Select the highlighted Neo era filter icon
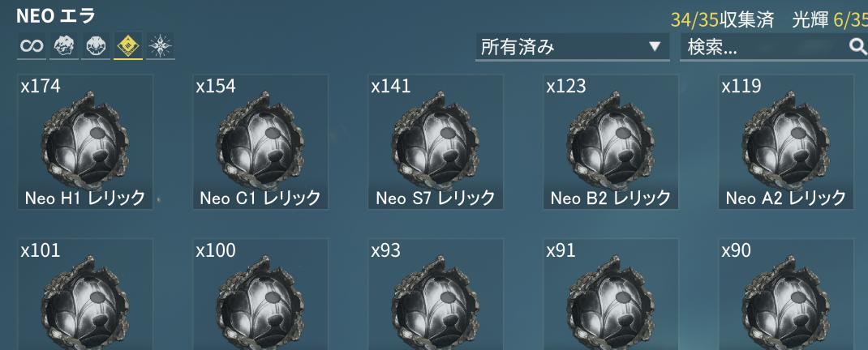Screen dimensions: 868x350 [x=128, y=46]
